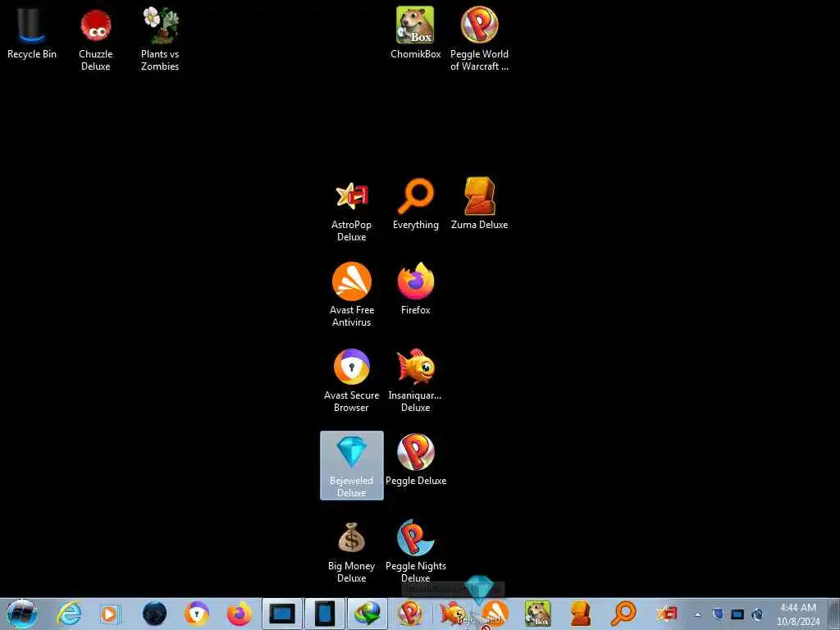Open Windows Media Player from the taskbar
Screen dimensions: 840x630
click(x=111, y=614)
